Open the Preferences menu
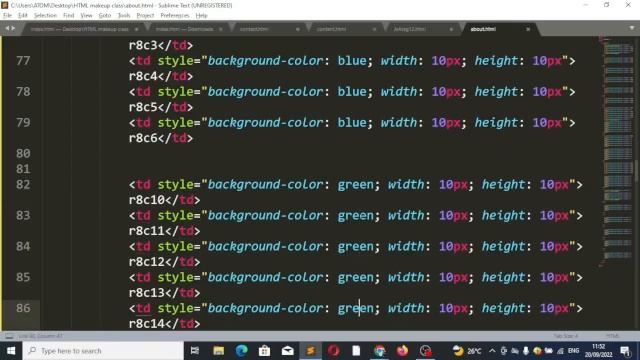Viewport: 640px width, 360px height. pos(175,16)
